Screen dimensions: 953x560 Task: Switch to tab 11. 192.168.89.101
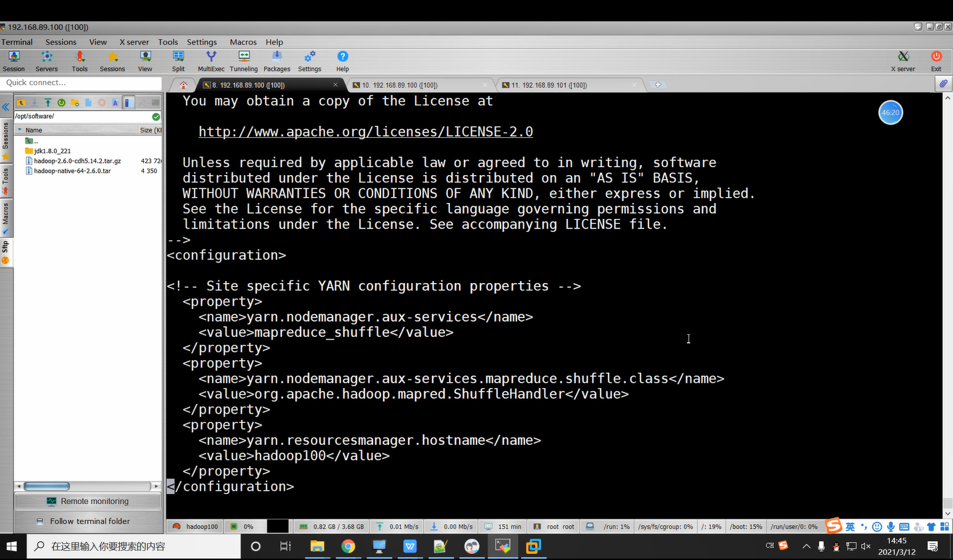point(571,85)
